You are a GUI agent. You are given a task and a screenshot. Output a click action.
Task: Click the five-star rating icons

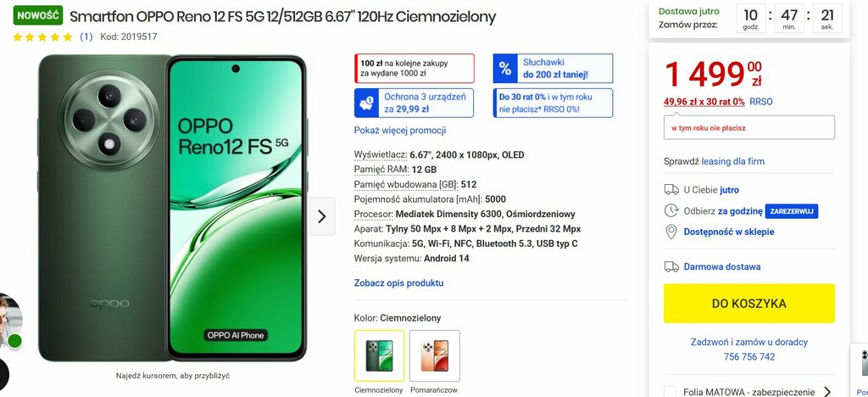tap(42, 37)
